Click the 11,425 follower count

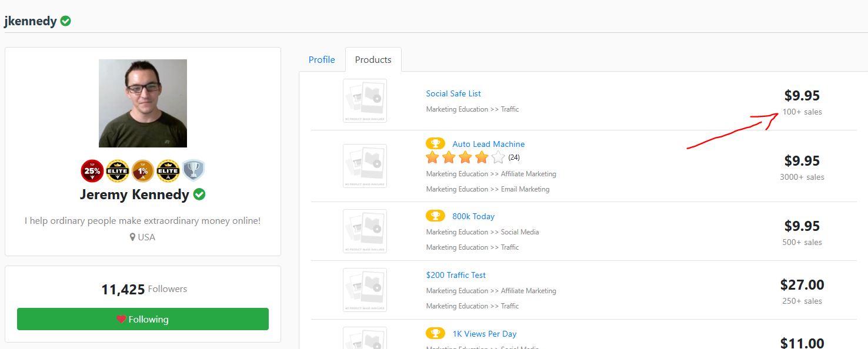(x=123, y=289)
